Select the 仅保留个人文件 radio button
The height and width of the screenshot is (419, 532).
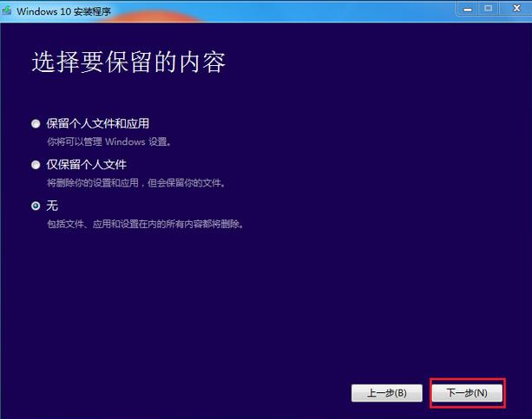tap(36, 164)
